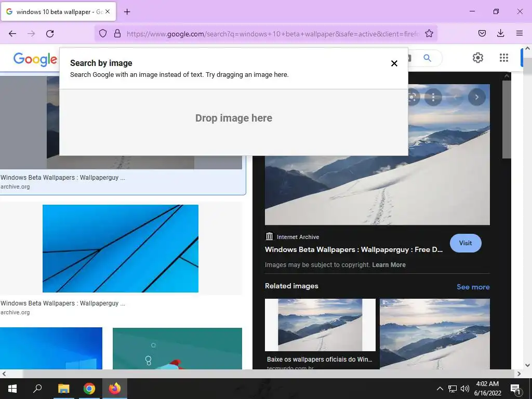Open Firefox tracking protection shield
The image size is (532, 399).
pyautogui.click(x=103, y=33)
